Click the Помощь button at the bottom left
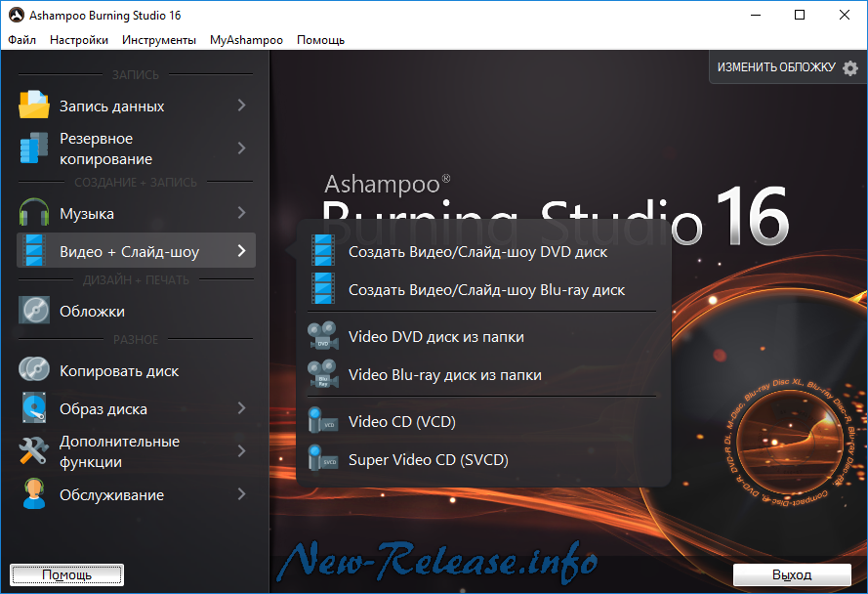The width and height of the screenshot is (868, 594). pyautogui.click(x=67, y=574)
